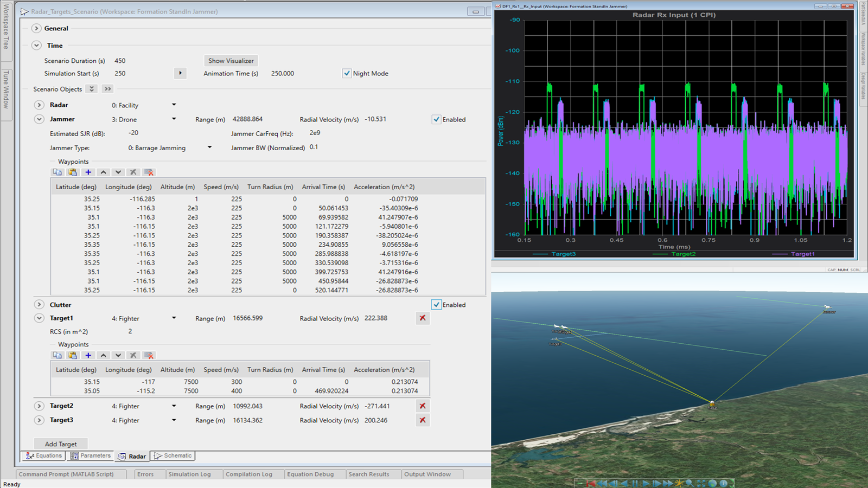Uncheck the Jammer Enabled checkbox

[x=436, y=119]
